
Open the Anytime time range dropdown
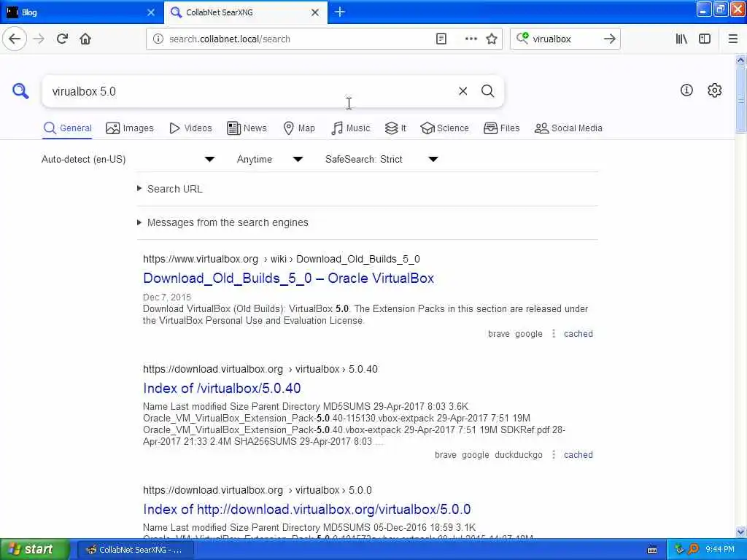(270, 159)
